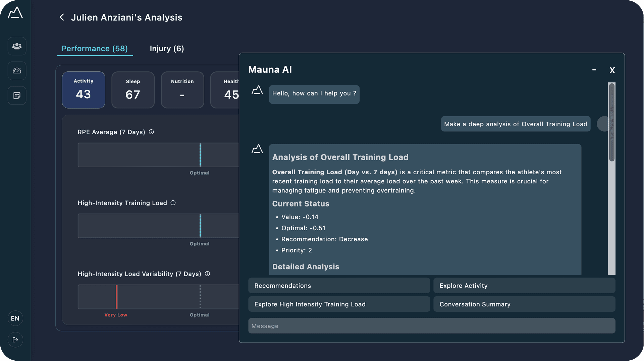Click the RPE Average optimal marker bar
The image size is (644, 361).
click(x=200, y=155)
